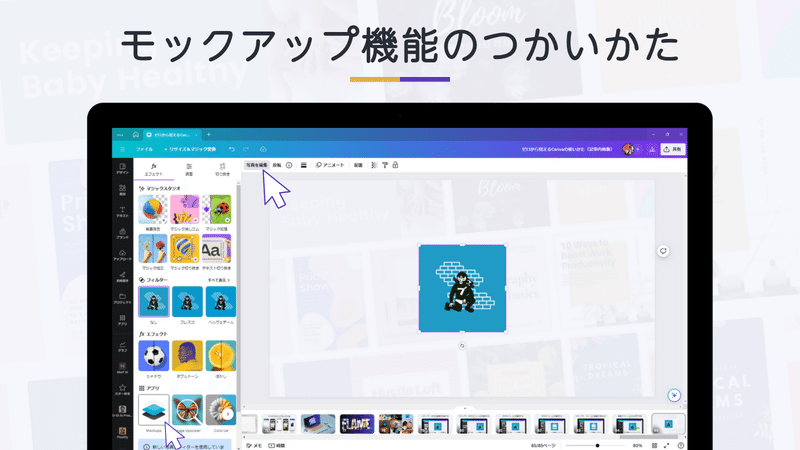Viewport: 800px width, 450px height.
Task: Open the 配置 position button
Action: point(358,165)
